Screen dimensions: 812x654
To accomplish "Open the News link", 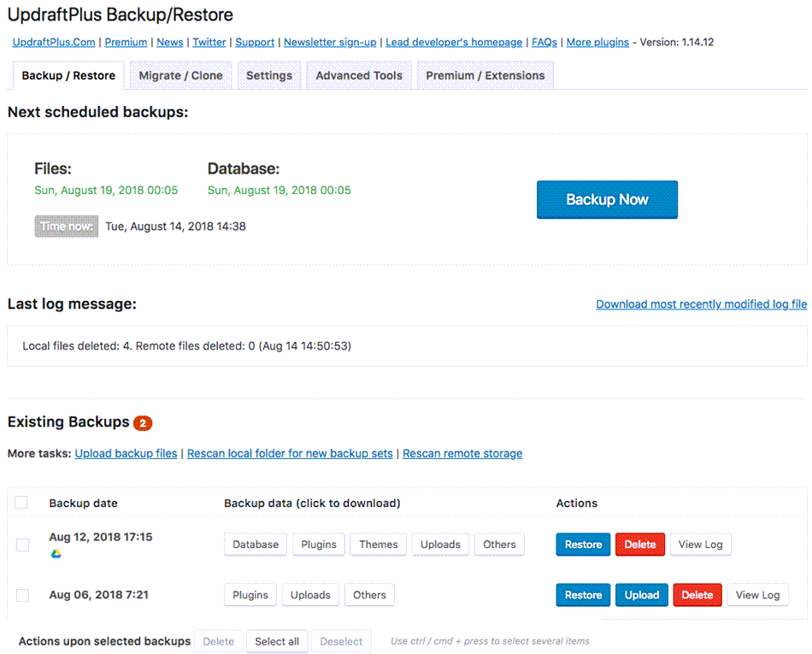I will 170,43.
